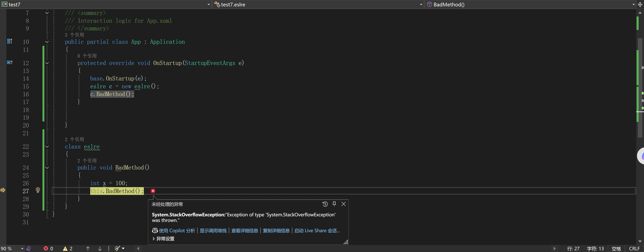Screen dimensions: 644x252
Task: Open the BadMethod() member dropdown
Action: [633, 5]
